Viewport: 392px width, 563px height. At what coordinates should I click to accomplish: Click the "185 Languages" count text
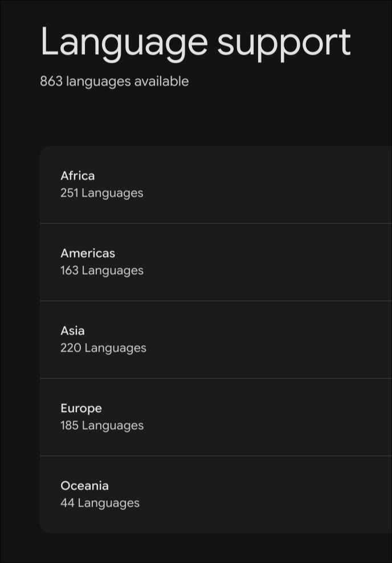(x=102, y=426)
